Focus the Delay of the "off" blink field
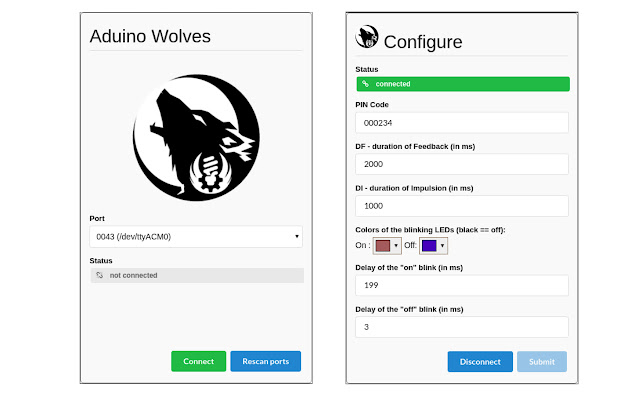 (462, 327)
